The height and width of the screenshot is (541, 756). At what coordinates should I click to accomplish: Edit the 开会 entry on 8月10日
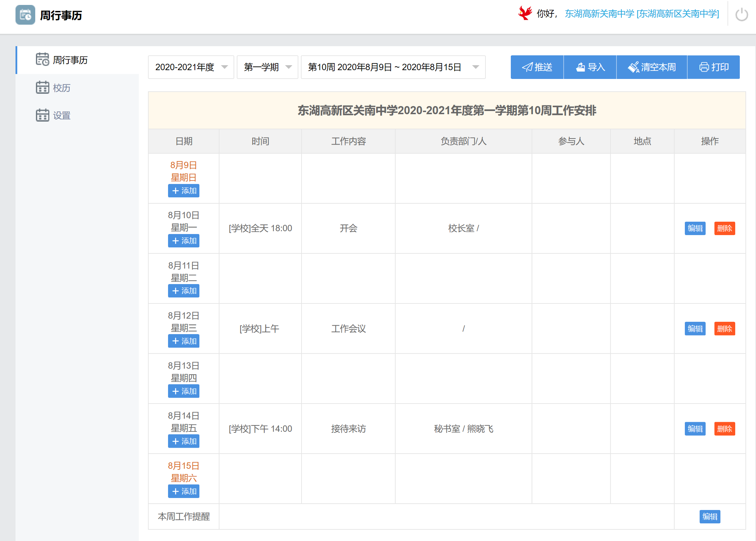[695, 228]
